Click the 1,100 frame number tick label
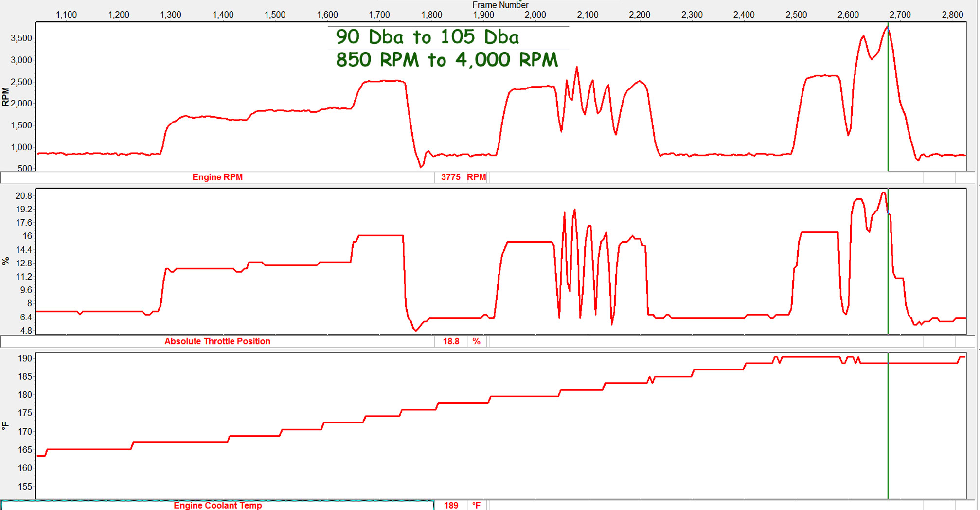This screenshot has width=980, height=510. click(x=66, y=15)
